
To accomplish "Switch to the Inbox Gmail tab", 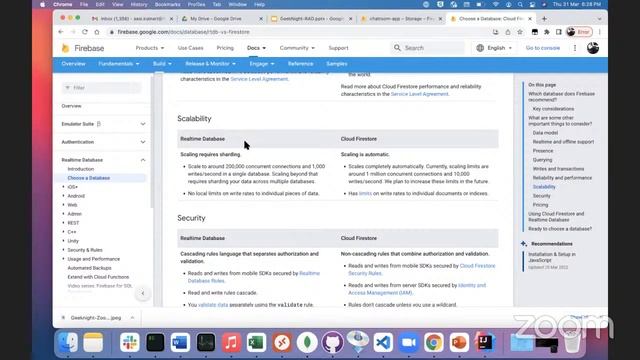I will [x=131, y=19].
